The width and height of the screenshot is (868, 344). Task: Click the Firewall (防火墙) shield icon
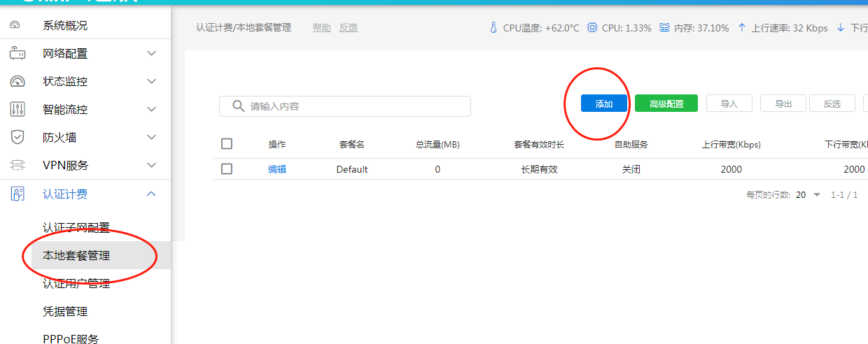pos(17,138)
